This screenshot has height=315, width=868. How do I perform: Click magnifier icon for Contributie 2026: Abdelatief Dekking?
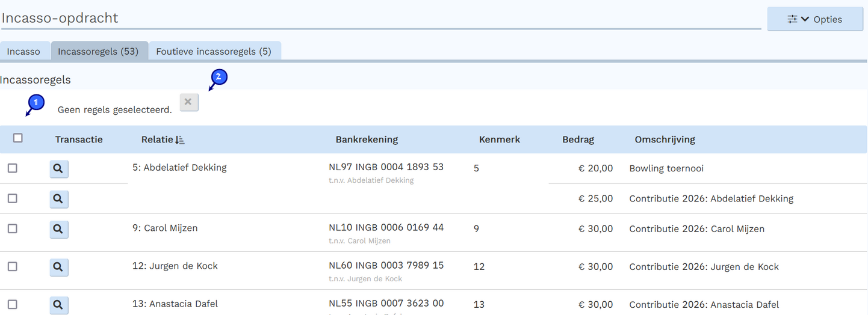click(58, 200)
